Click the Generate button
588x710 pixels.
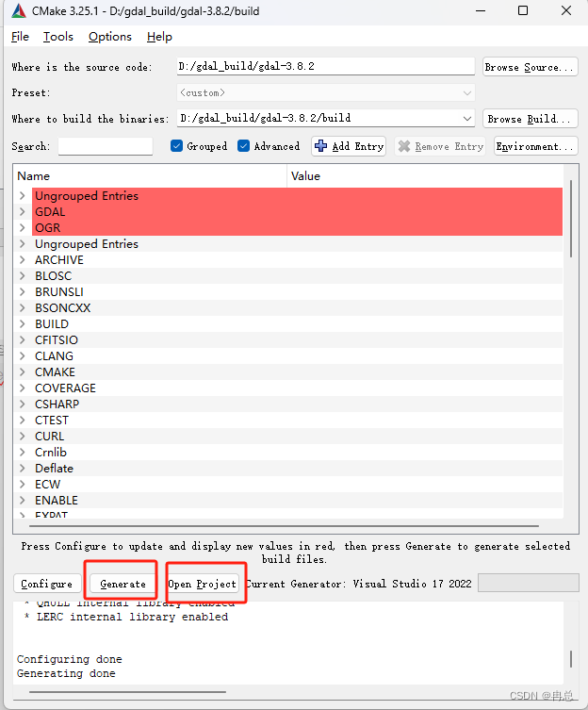(122, 584)
